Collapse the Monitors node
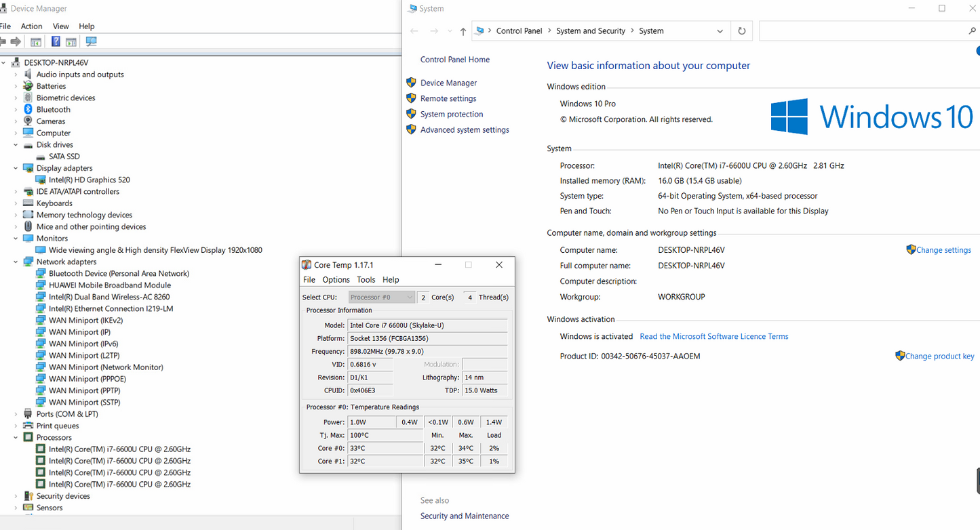 coord(16,239)
